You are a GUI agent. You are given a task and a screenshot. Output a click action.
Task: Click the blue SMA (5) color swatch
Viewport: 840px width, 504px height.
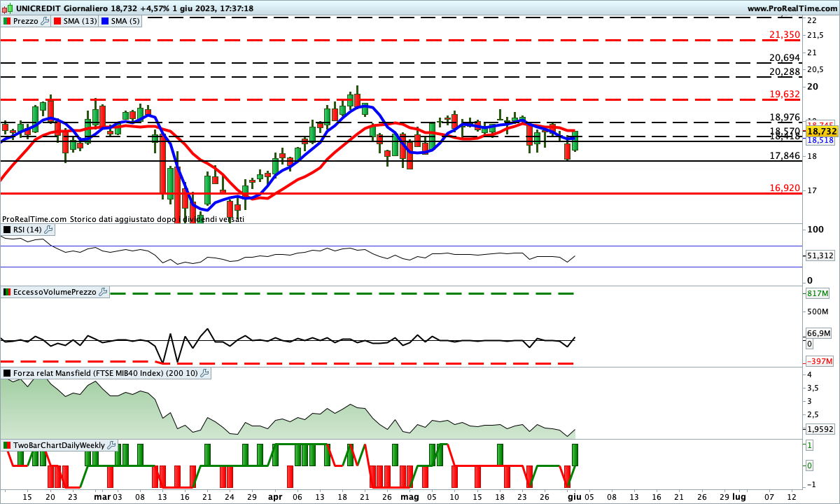point(105,21)
